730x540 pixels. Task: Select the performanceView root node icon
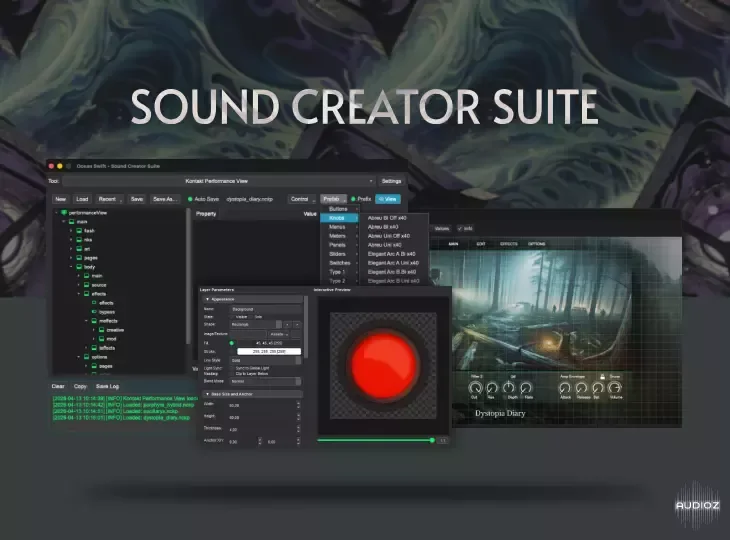(x=64, y=213)
